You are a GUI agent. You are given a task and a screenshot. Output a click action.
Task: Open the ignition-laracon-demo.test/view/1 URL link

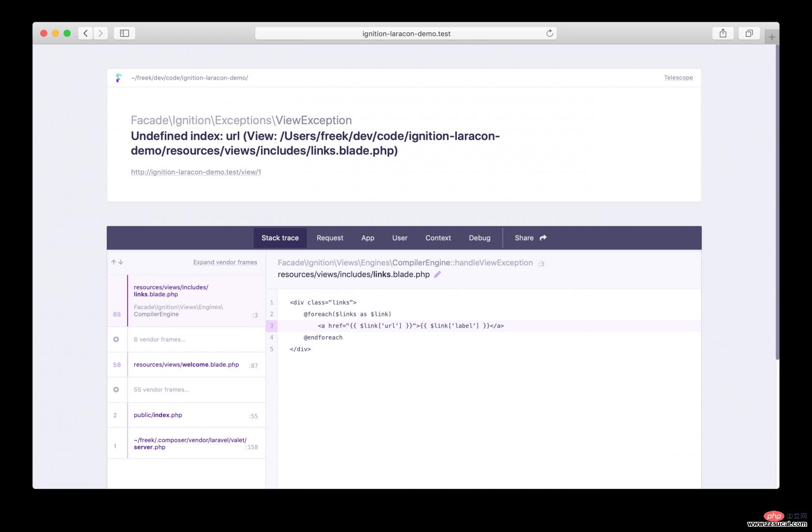tap(196, 172)
